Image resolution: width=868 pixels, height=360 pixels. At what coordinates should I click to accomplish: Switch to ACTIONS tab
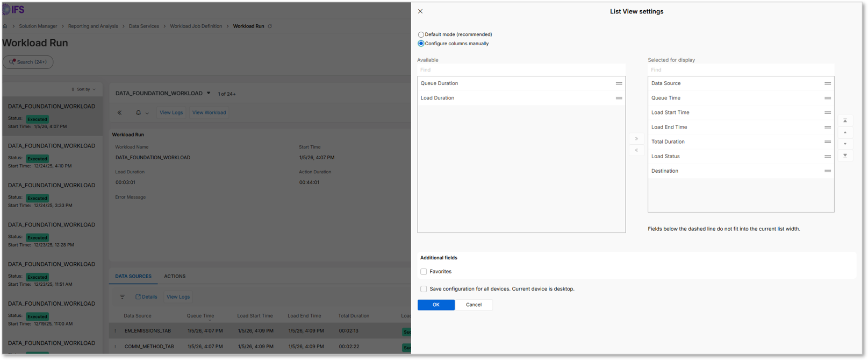point(175,276)
